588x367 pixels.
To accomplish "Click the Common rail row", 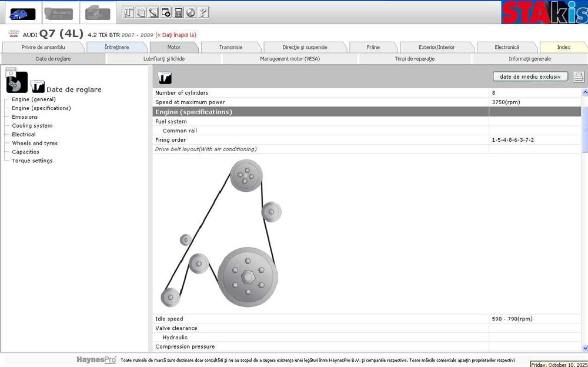I will pyautogui.click(x=367, y=131).
